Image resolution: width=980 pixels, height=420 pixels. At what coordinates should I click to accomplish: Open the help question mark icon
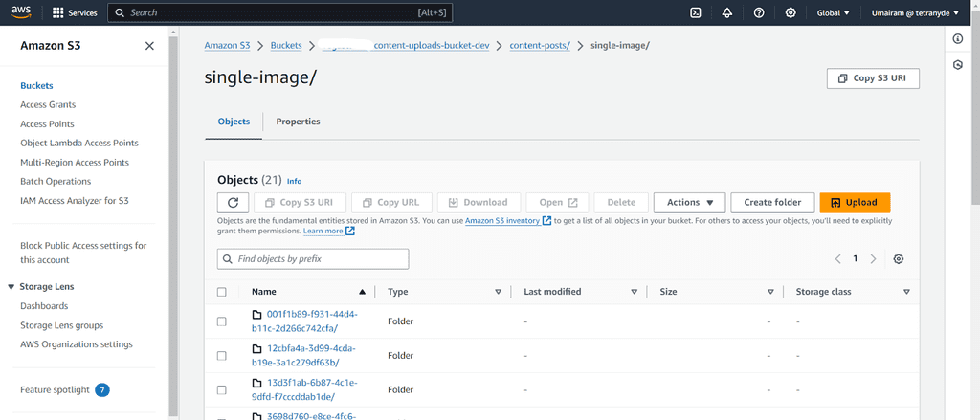pos(759,12)
